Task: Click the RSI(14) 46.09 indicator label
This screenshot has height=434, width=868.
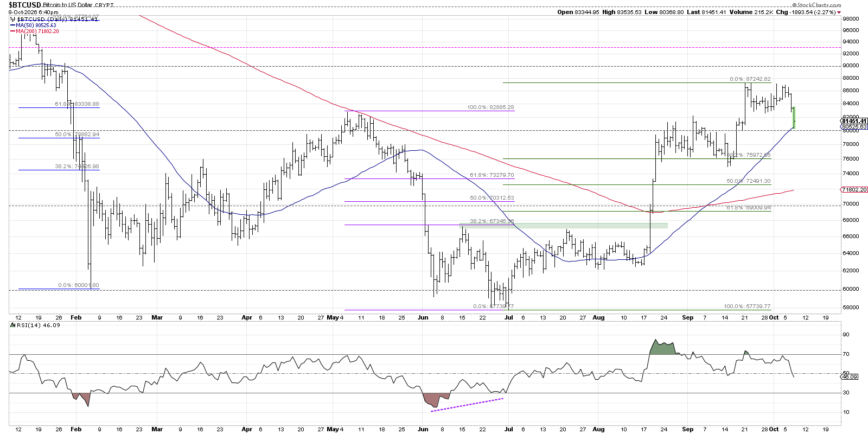Action: (35, 325)
